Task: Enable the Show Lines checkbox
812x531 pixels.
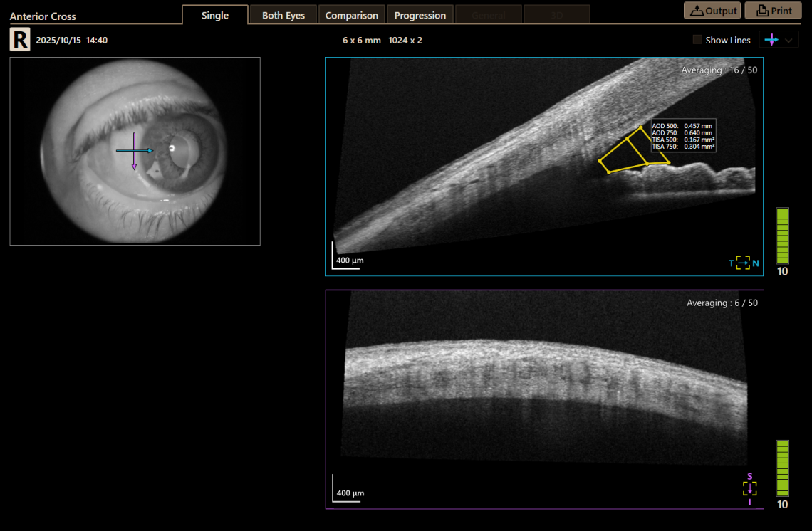Action: pos(697,40)
